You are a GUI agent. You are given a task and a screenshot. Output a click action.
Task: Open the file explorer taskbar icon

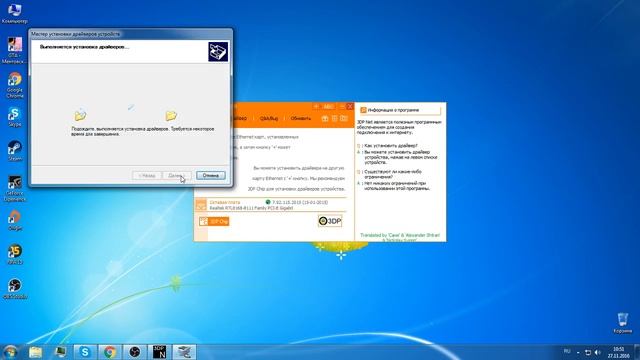36,352
